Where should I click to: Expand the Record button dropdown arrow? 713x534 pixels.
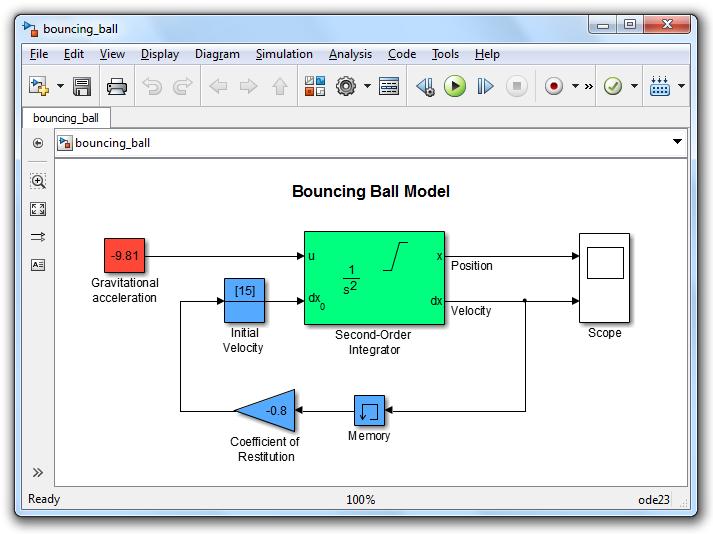click(x=575, y=86)
